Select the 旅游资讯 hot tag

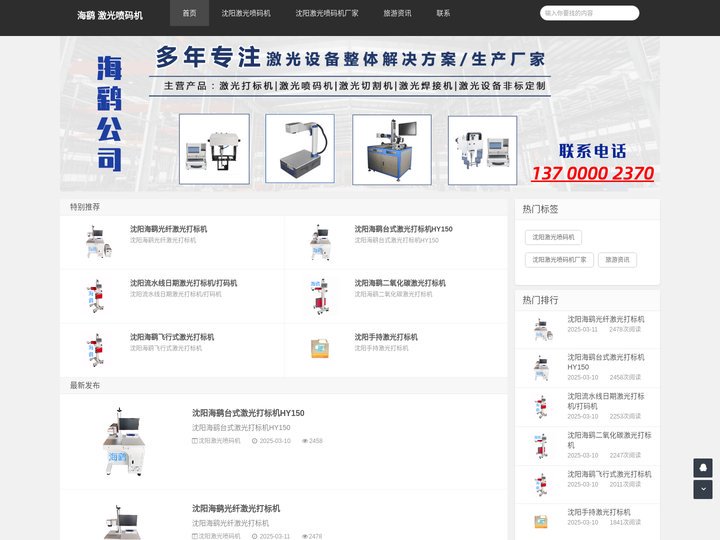point(617,260)
